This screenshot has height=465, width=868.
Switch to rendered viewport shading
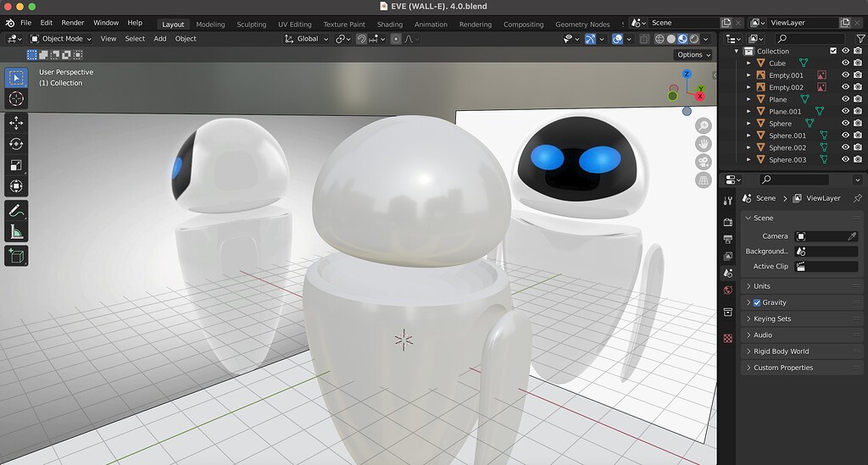[694, 39]
